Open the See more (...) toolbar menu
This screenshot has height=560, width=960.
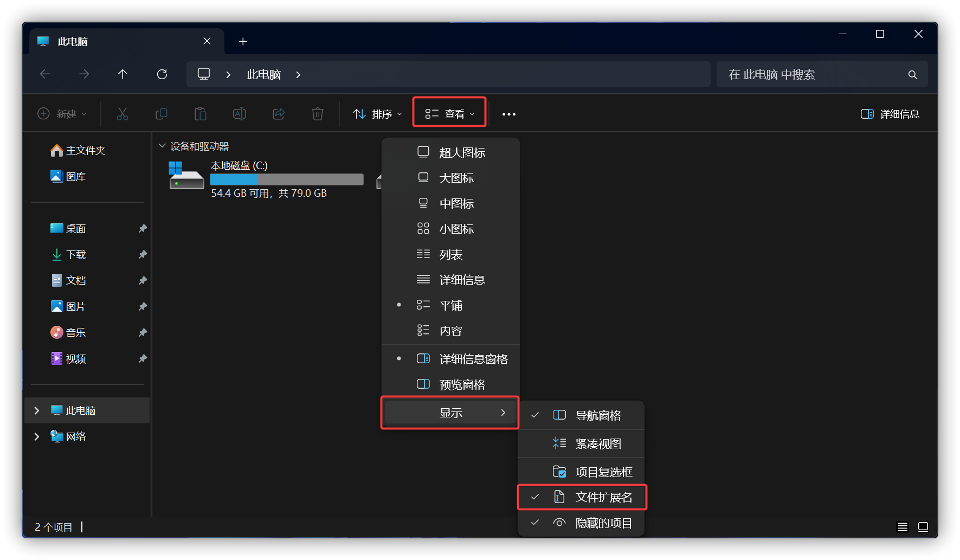(x=508, y=113)
